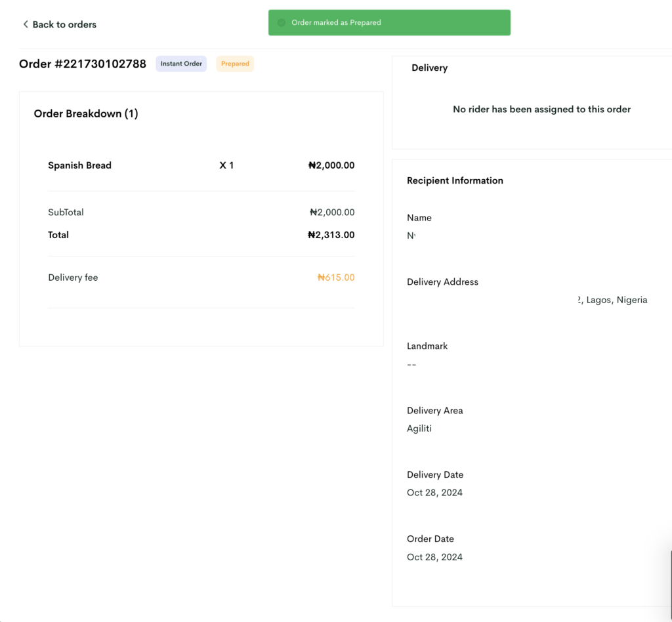The image size is (672, 622).
Task: Click the orange ₦615.00 delivery fee
Action: coord(336,278)
